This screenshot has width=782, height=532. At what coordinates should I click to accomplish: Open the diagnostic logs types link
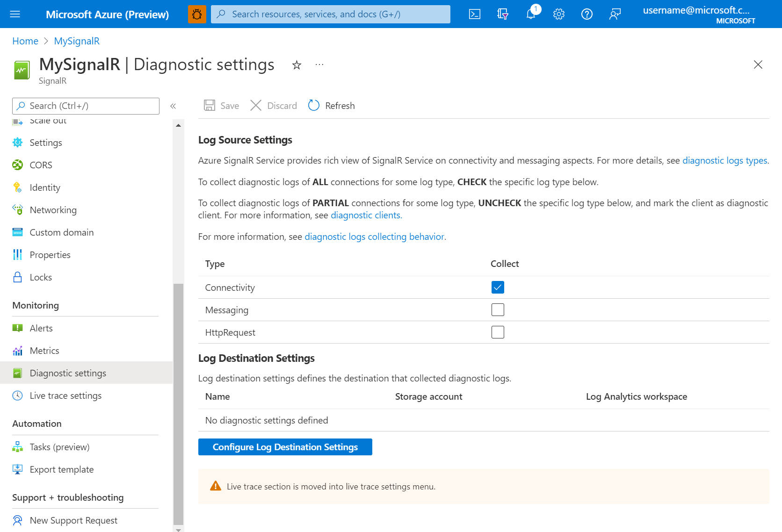coord(724,160)
